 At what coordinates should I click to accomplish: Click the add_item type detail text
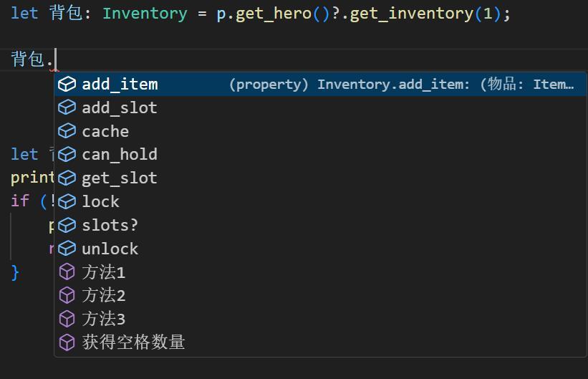[401, 85]
